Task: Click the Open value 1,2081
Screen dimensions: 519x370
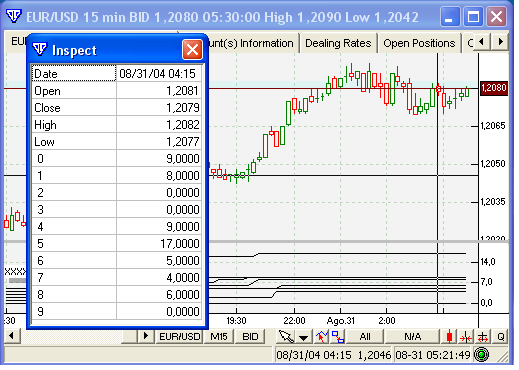Action: pos(182,91)
